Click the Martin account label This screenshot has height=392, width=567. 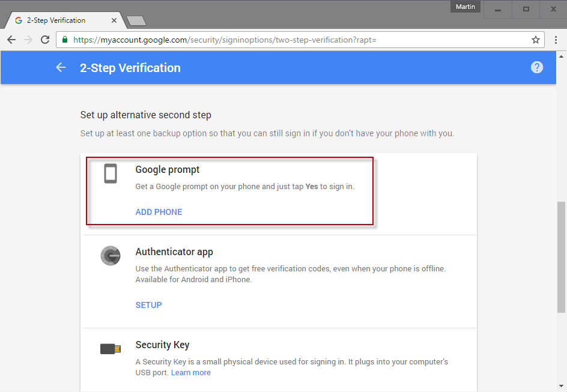465,7
